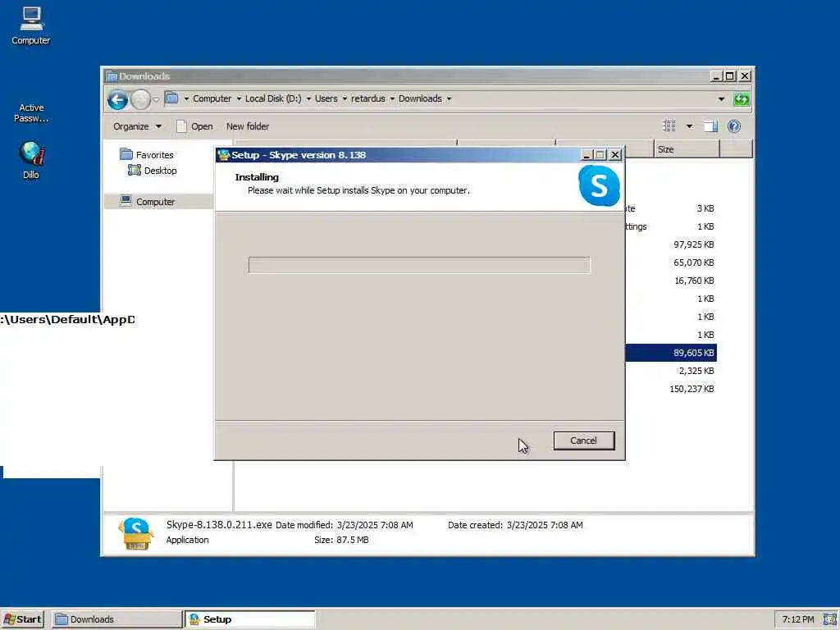Select Desktop under Favorites
840x630 pixels.
pyautogui.click(x=160, y=171)
